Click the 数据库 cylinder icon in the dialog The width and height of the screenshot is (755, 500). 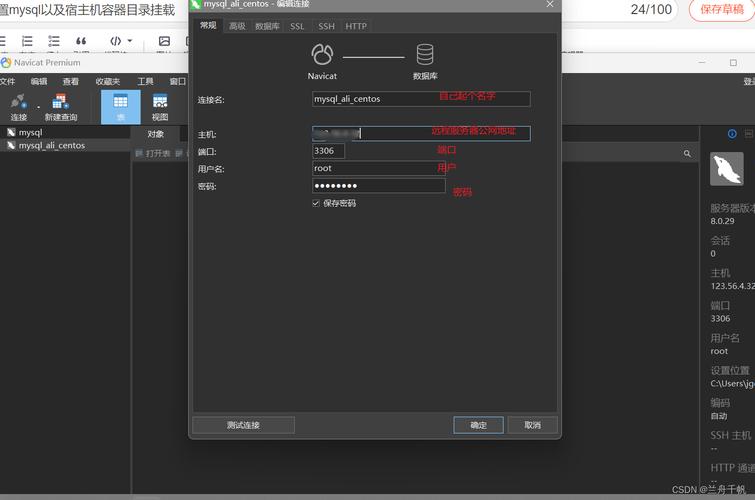425,54
